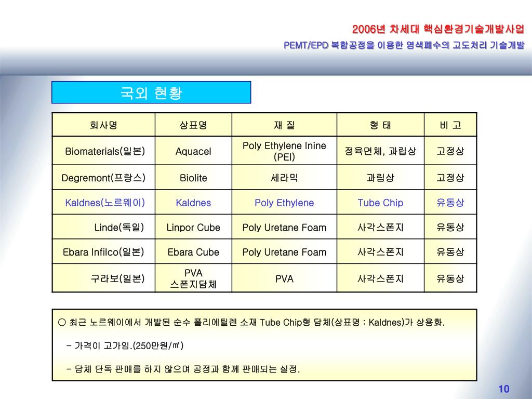Select the '세라믹' cell
The width and height of the screenshot is (532, 399).
284,178
